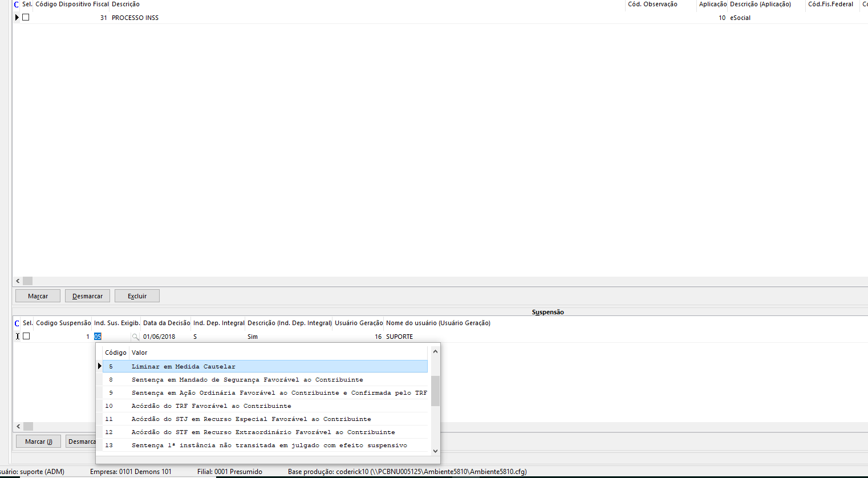Check the Sel. box for PROCESSO INSS row
The width and height of the screenshot is (868, 478).
(x=26, y=18)
